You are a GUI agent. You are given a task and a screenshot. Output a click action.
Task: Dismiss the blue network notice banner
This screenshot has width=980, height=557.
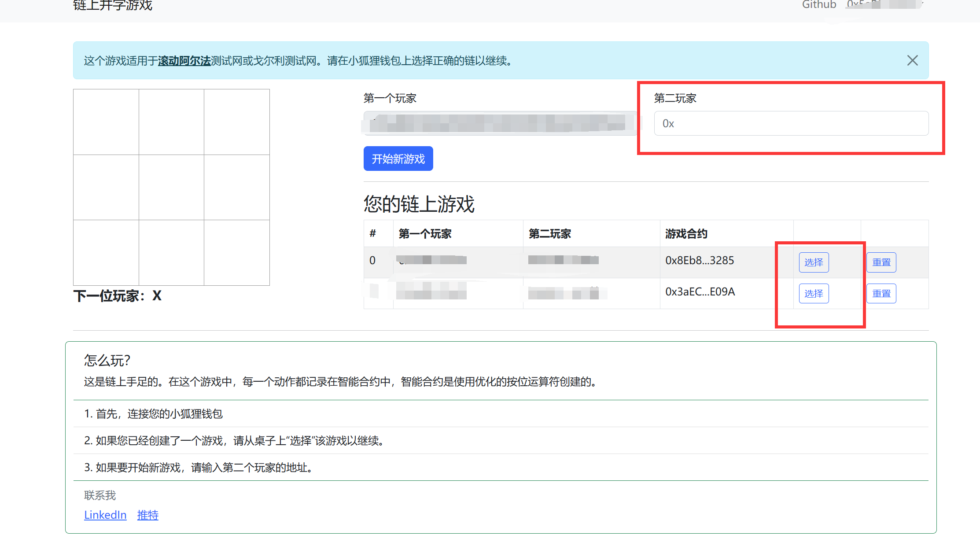point(912,60)
